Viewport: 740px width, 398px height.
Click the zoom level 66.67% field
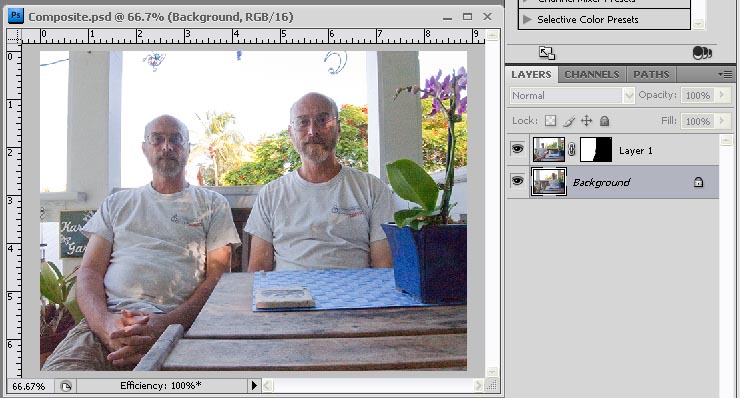(29, 386)
